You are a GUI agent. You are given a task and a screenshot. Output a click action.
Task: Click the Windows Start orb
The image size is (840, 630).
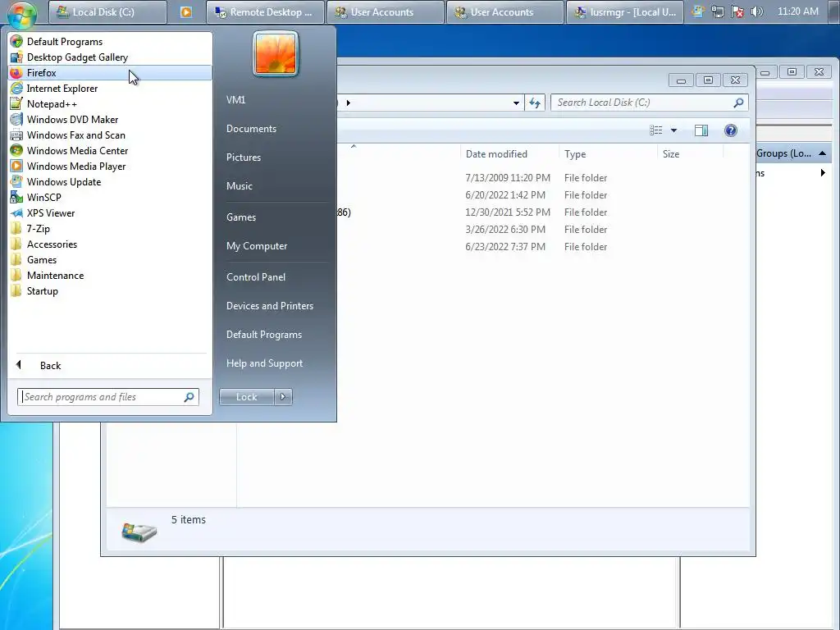22,13
